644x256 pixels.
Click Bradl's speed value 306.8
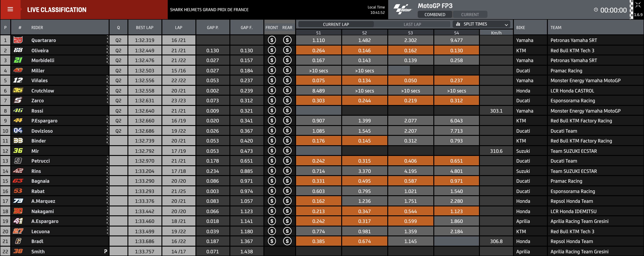pos(496,241)
